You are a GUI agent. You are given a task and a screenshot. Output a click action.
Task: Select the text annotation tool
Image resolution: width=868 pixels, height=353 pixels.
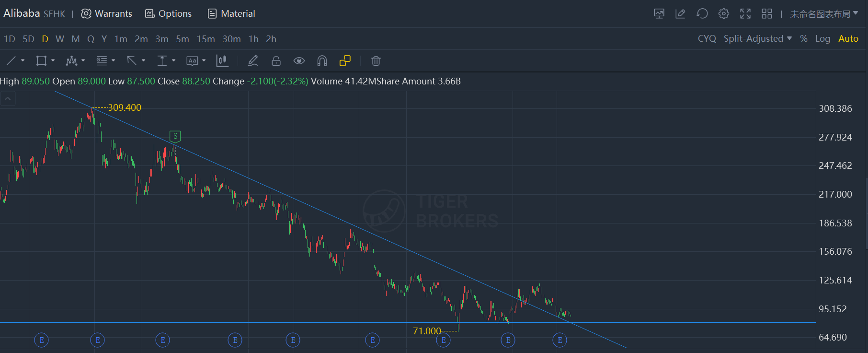click(x=192, y=61)
